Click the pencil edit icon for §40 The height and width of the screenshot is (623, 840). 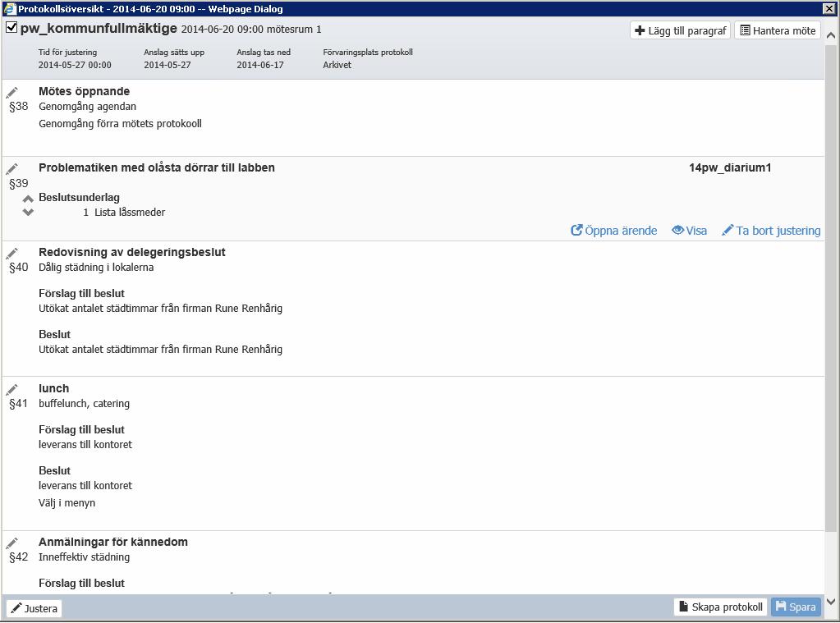[x=12, y=254]
